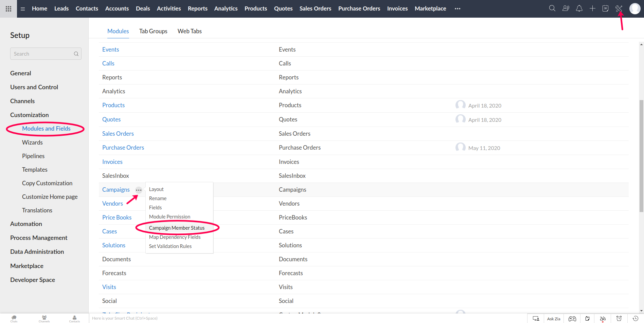Expand Process Management section

[39, 238]
